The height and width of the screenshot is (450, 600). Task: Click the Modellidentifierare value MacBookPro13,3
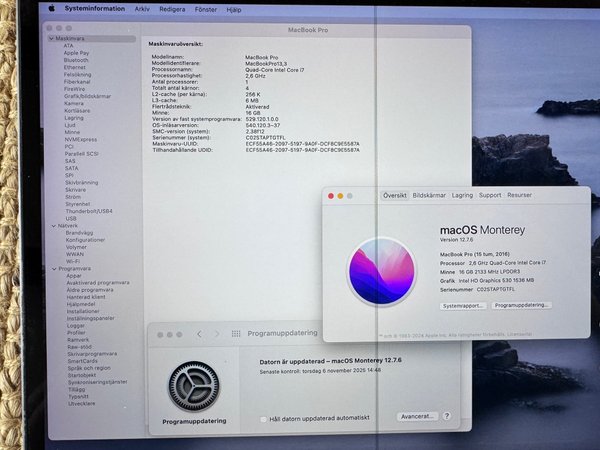coord(266,64)
